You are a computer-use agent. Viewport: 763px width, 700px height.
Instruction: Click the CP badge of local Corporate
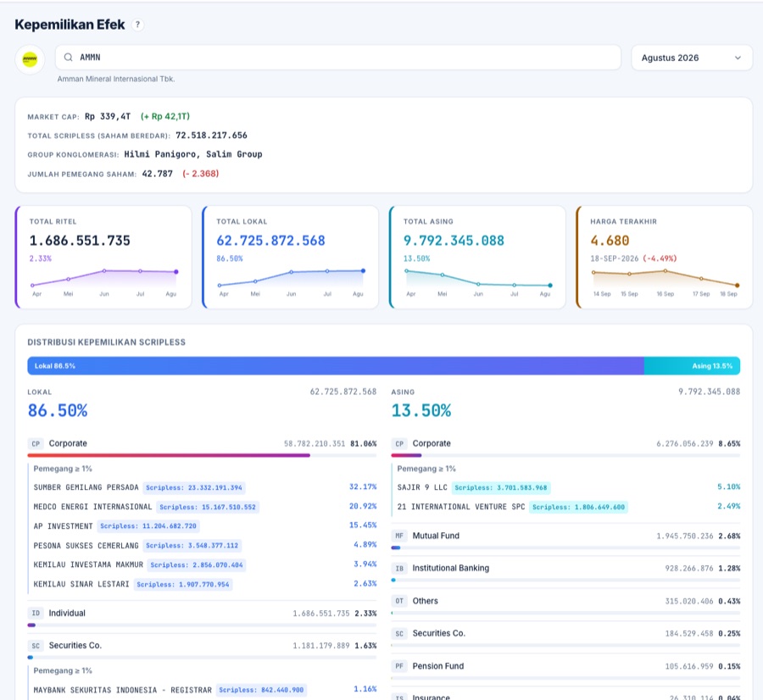tap(36, 443)
